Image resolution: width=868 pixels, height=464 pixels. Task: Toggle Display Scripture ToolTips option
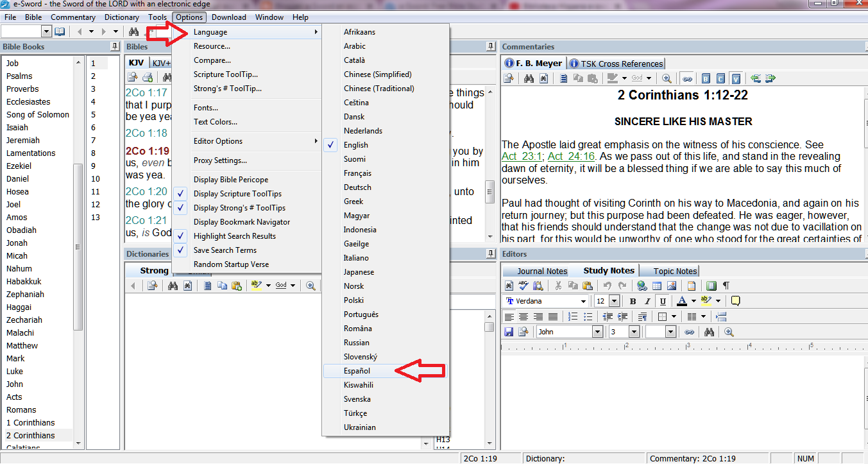point(237,194)
